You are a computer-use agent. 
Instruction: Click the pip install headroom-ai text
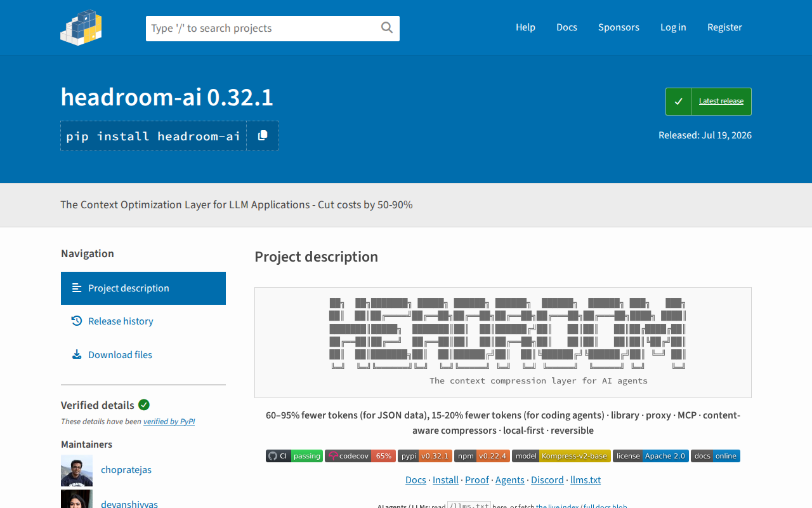(x=154, y=136)
